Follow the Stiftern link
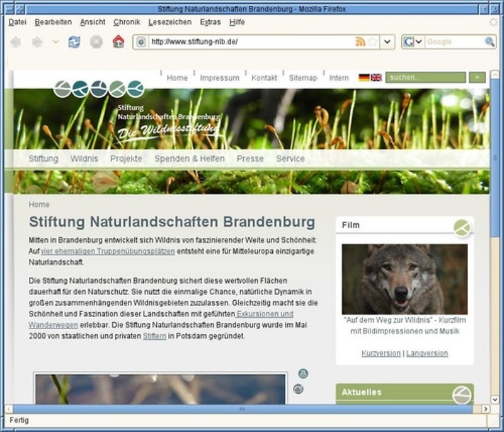Image resolution: width=504 pixels, height=432 pixels. (154, 336)
